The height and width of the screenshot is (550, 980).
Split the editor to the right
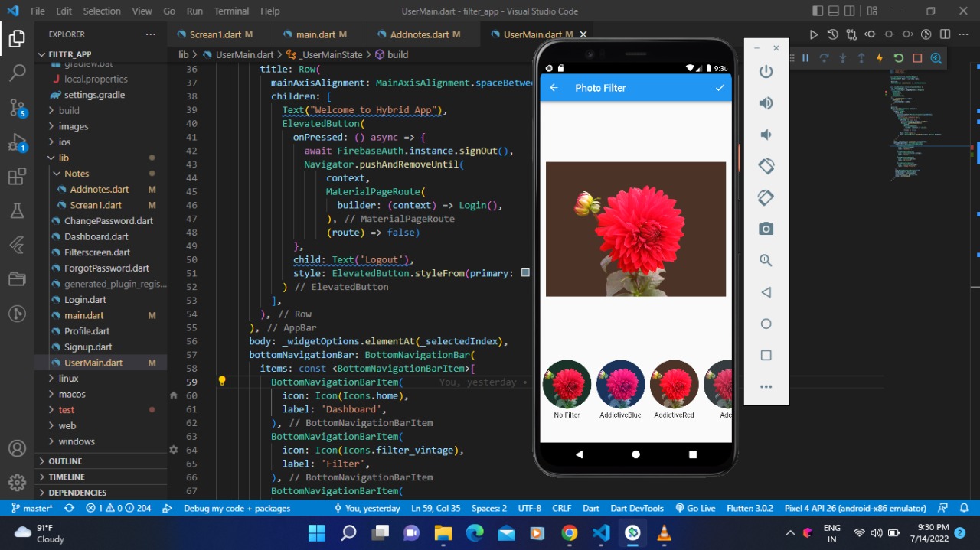945,34
